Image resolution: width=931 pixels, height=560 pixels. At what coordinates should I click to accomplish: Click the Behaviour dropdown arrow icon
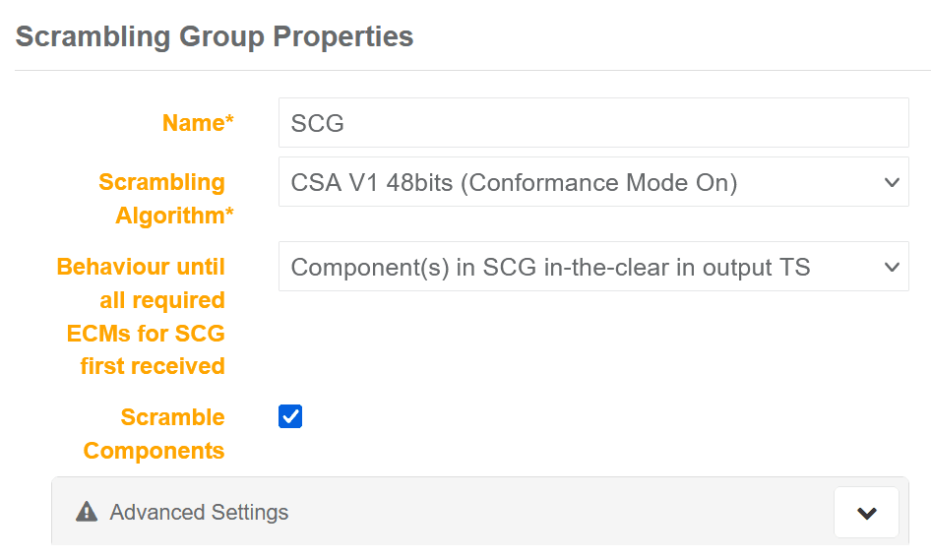click(892, 268)
